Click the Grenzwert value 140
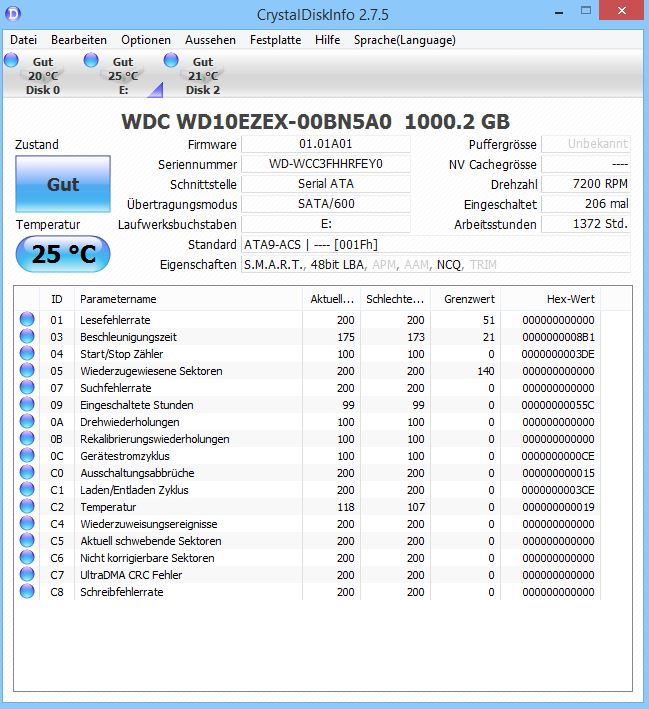Image resolution: width=649 pixels, height=709 pixels. tap(485, 371)
